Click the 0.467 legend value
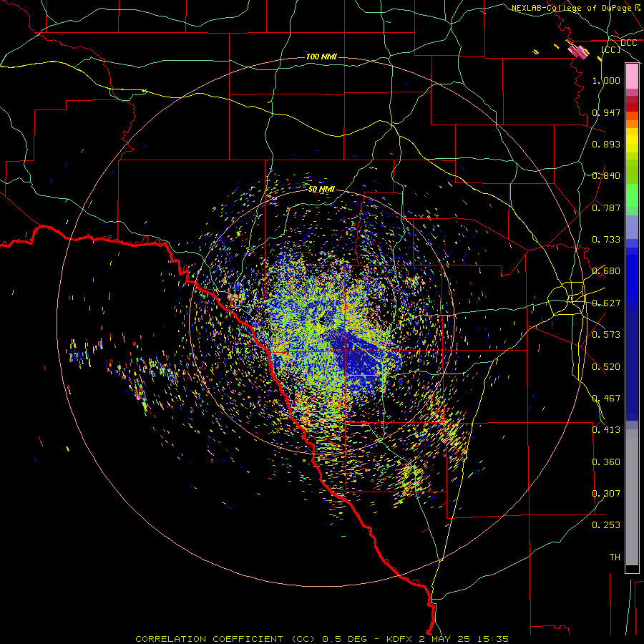 pos(606,398)
